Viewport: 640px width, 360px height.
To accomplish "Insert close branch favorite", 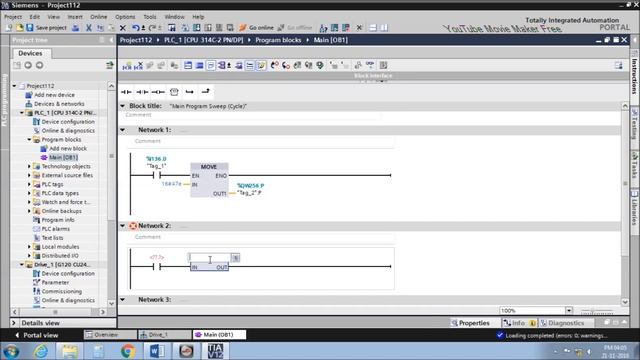I will 205,92.
